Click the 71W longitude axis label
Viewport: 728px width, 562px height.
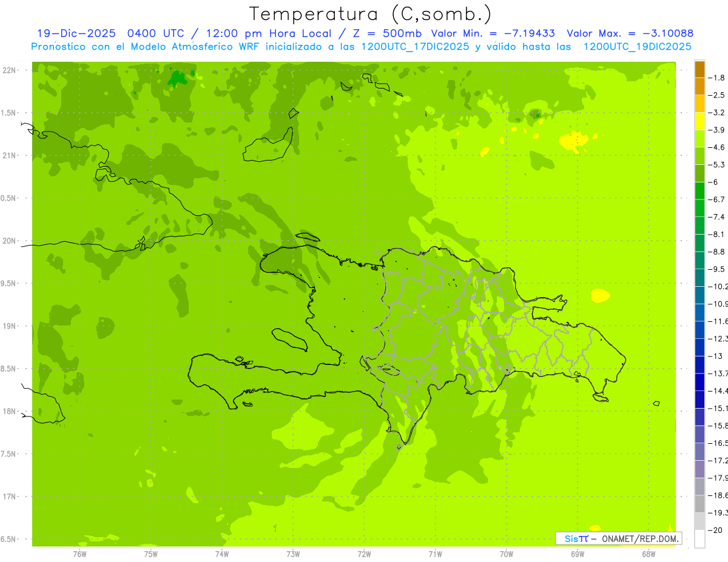435,554
